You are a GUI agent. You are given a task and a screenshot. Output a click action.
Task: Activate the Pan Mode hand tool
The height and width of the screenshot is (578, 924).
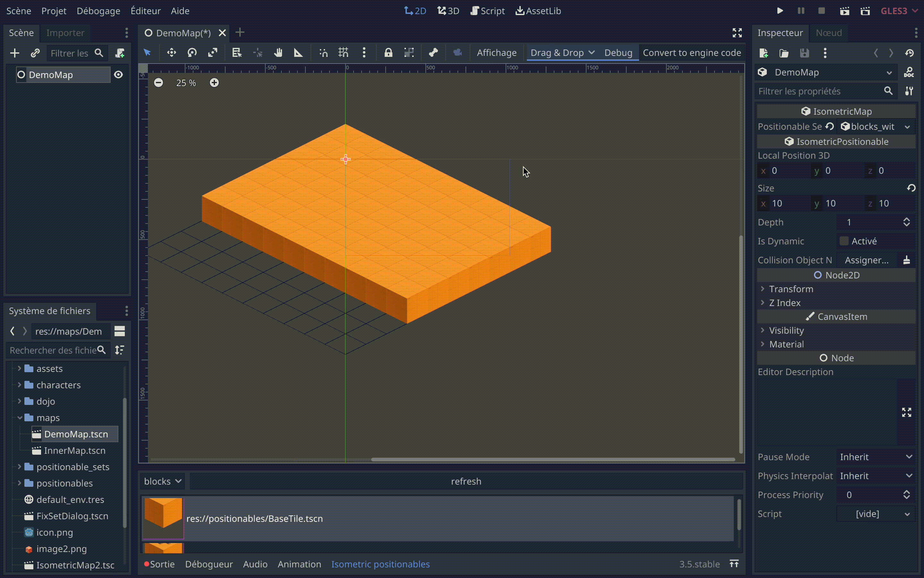pos(278,53)
